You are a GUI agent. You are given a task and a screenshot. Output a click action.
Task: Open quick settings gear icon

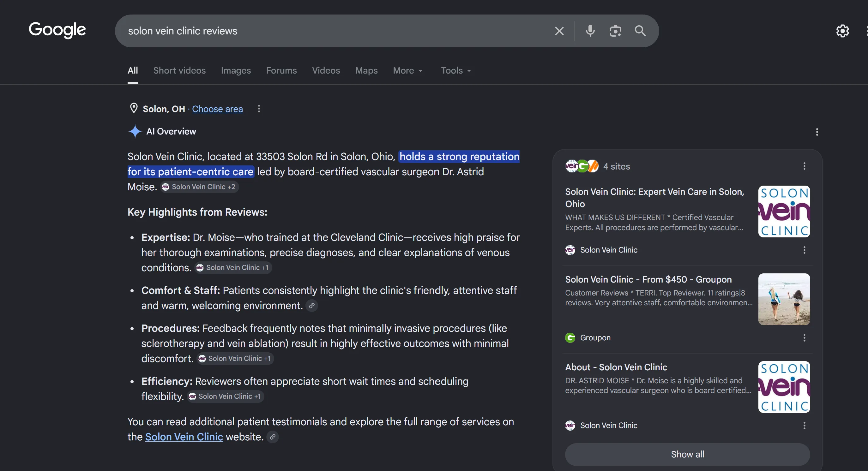click(842, 31)
